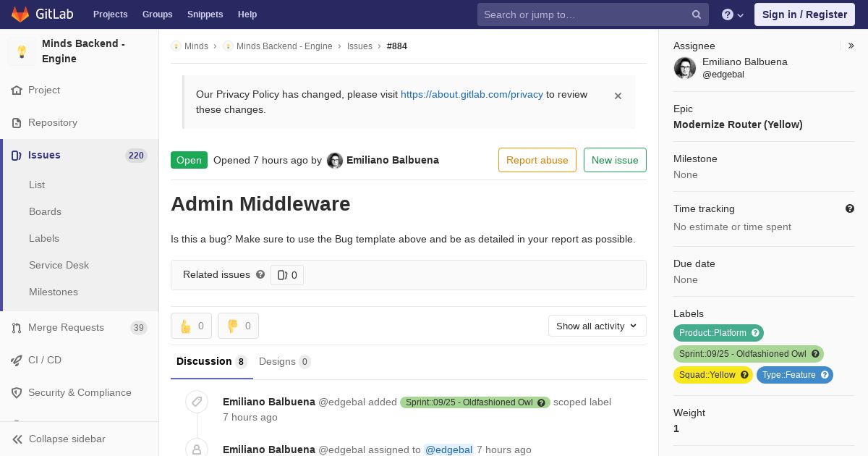Click the label tag icon in activity feed
This screenshot has height=456, width=868.
tap(197, 402)
